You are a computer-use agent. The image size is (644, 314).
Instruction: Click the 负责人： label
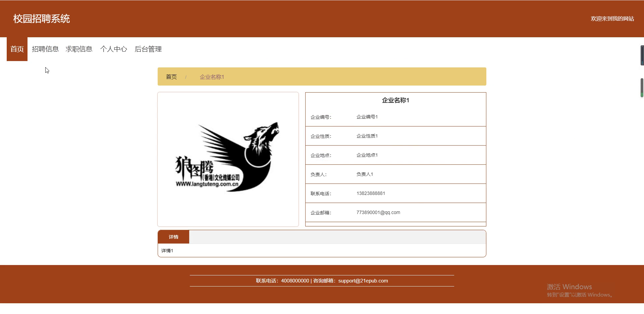[x=319, y=174]
